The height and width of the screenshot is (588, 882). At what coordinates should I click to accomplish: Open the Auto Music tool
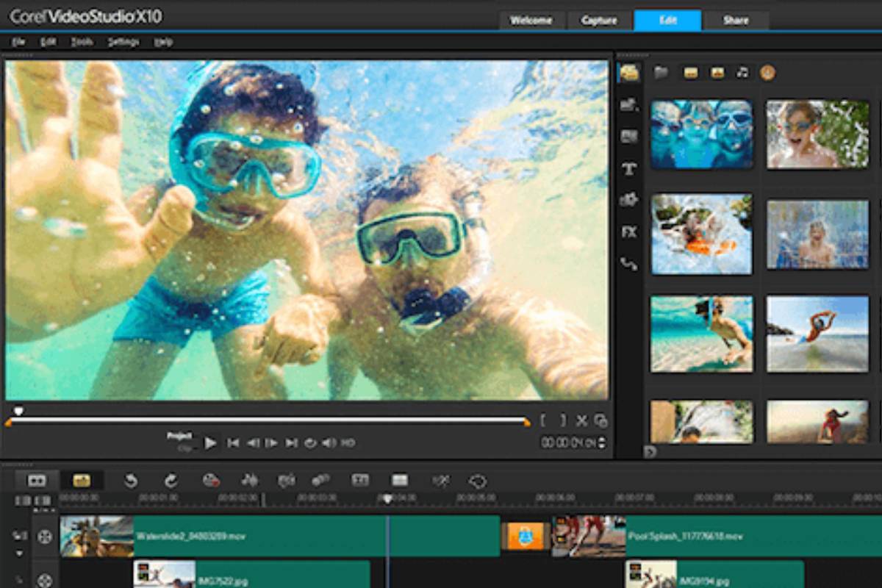pos(286,481)
